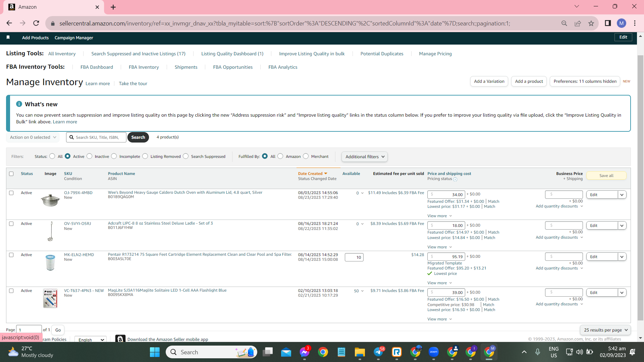Open a new browser tab
This screenshot has width=644, height=362.
point(113,7)
